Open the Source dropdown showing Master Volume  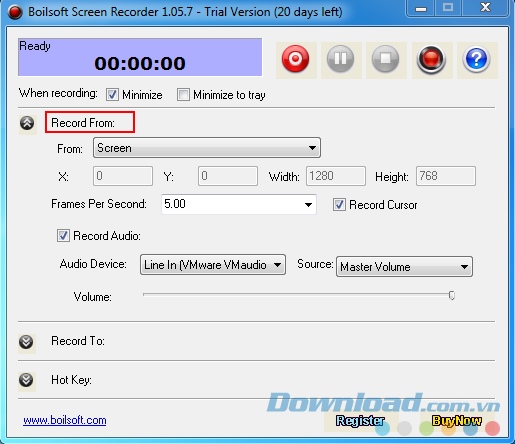(x=404, y=267)
